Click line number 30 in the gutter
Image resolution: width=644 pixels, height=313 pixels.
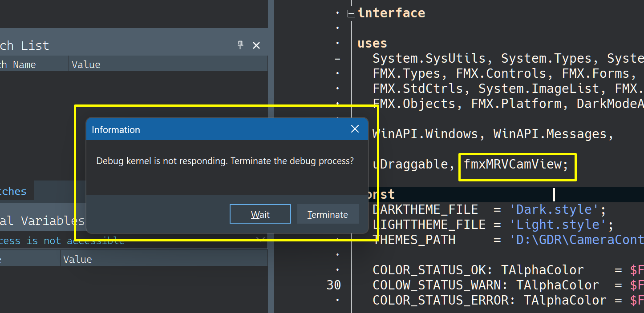334,285
